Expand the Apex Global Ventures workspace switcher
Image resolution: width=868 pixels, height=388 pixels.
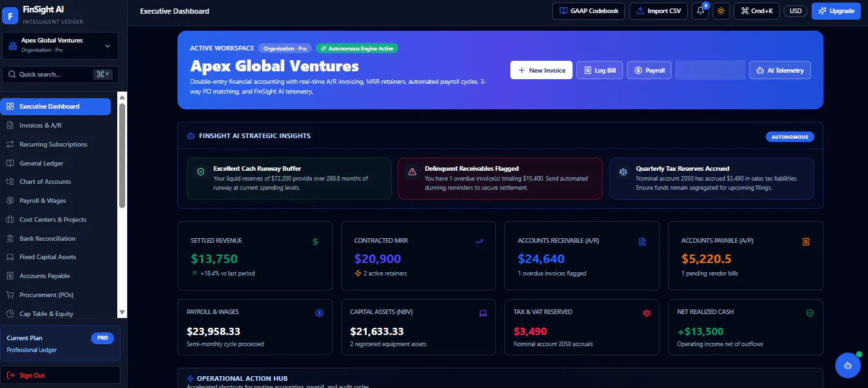[60, 45]
